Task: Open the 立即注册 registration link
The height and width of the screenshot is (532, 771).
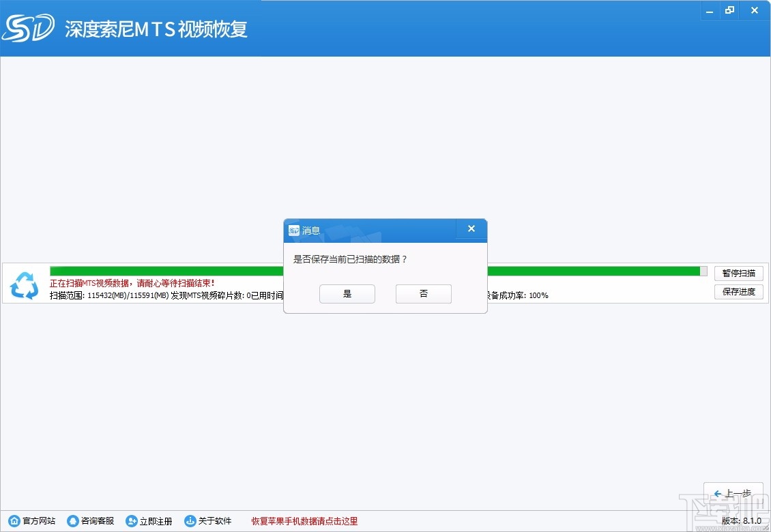Action: [x=155, y=520]
